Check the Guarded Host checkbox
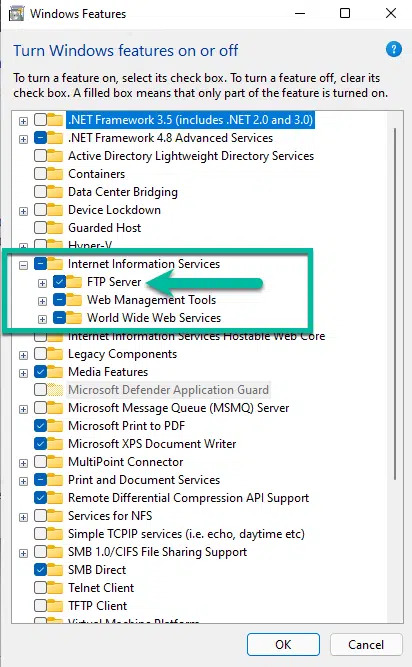Screen dimensions: 412x667 [40, 228]
